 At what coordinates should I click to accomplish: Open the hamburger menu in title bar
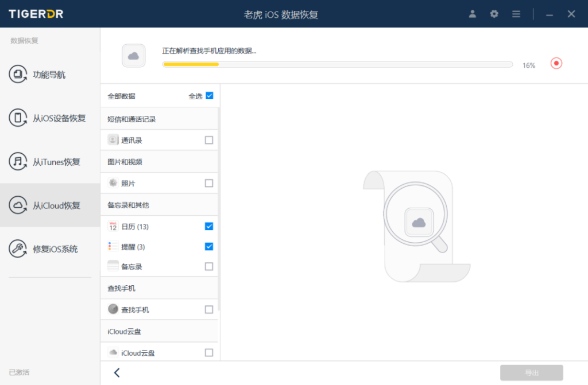(x=516, y=14)
